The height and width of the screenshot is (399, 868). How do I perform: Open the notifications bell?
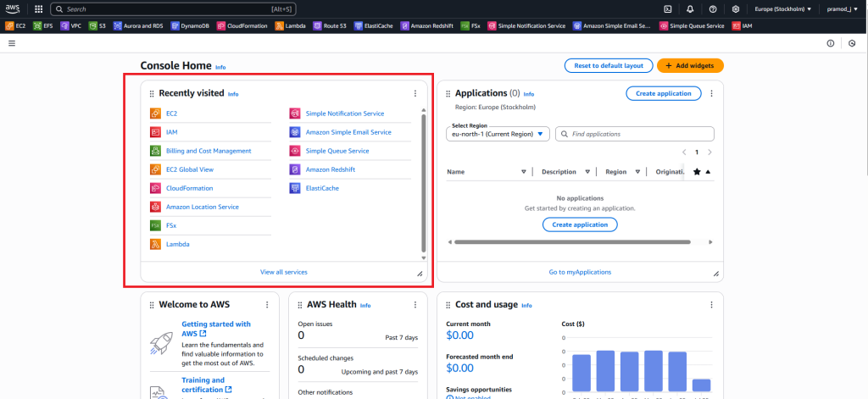tap(690, 8)
